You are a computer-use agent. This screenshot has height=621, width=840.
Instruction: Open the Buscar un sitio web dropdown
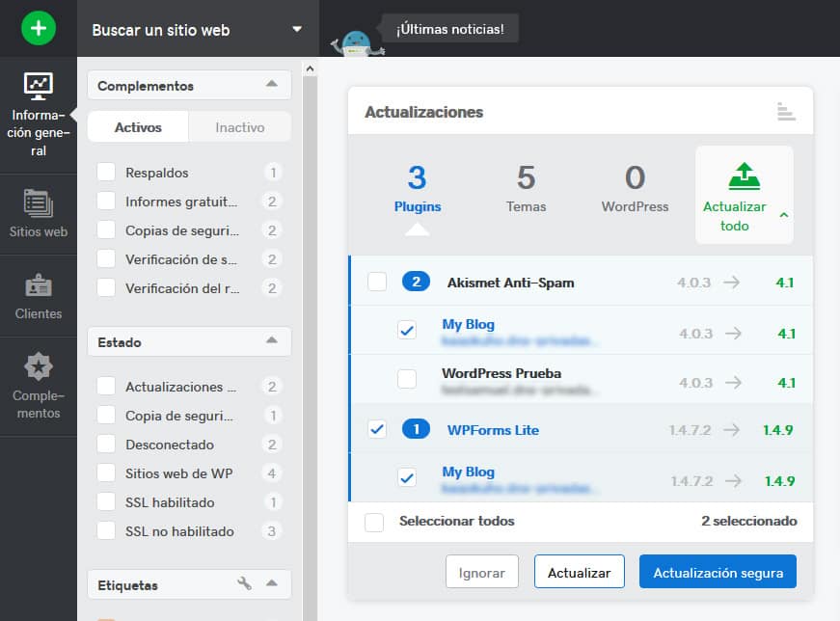click(198, 29)
